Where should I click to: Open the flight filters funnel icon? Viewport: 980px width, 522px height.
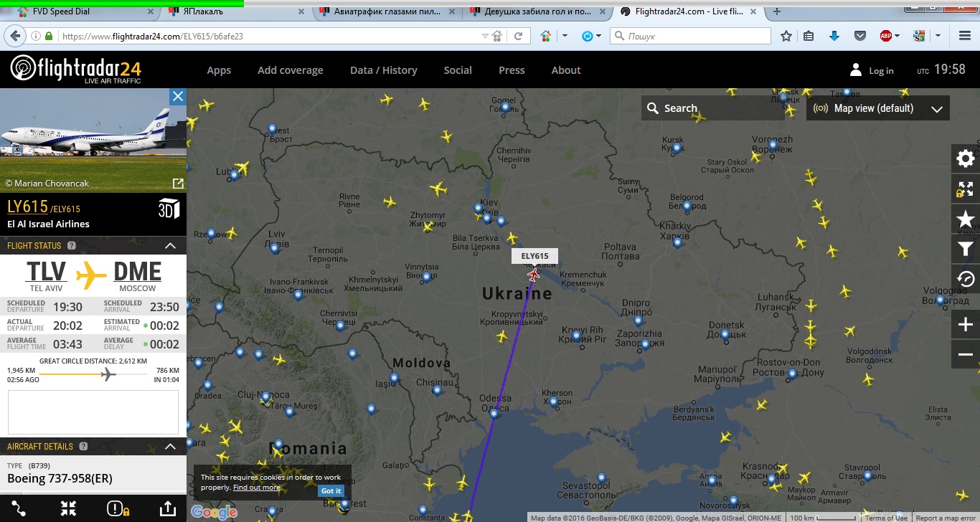966,249
